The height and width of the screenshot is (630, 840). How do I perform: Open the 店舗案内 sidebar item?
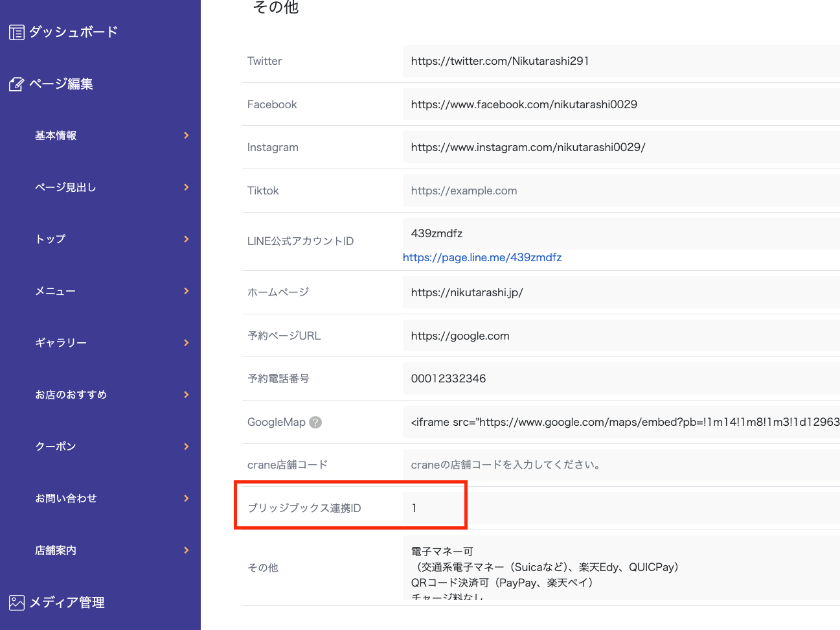(x=56, y=550)
